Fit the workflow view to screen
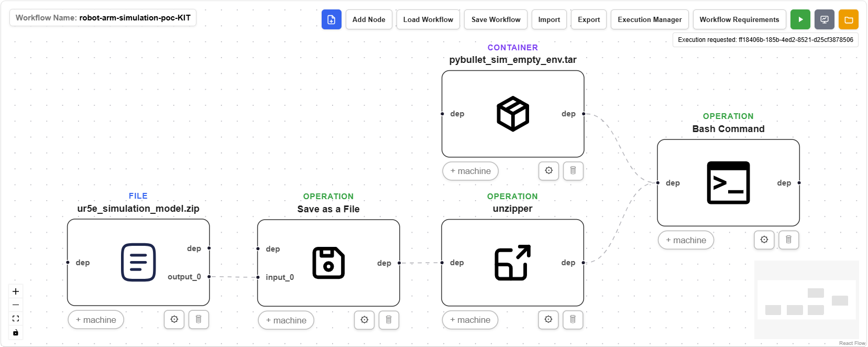This screenshot has height=347, width=868. pyautogui.click(x=16, y=319)
